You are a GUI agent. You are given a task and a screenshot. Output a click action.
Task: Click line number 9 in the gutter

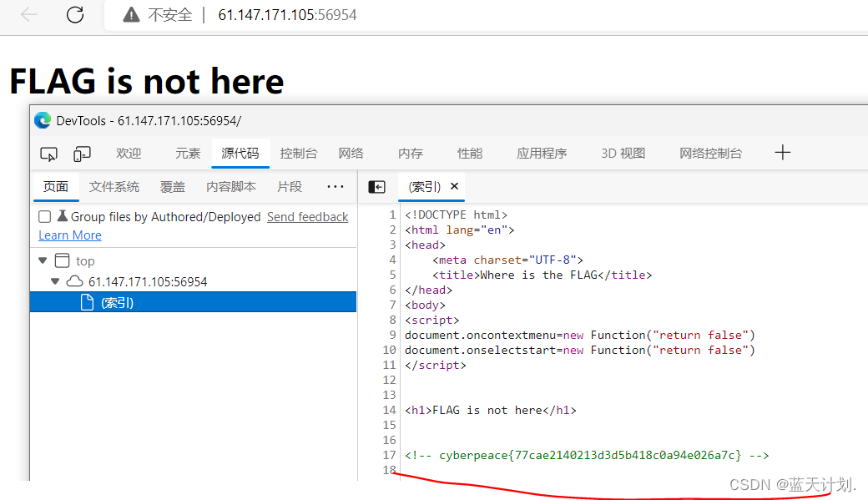pos(392,335)
